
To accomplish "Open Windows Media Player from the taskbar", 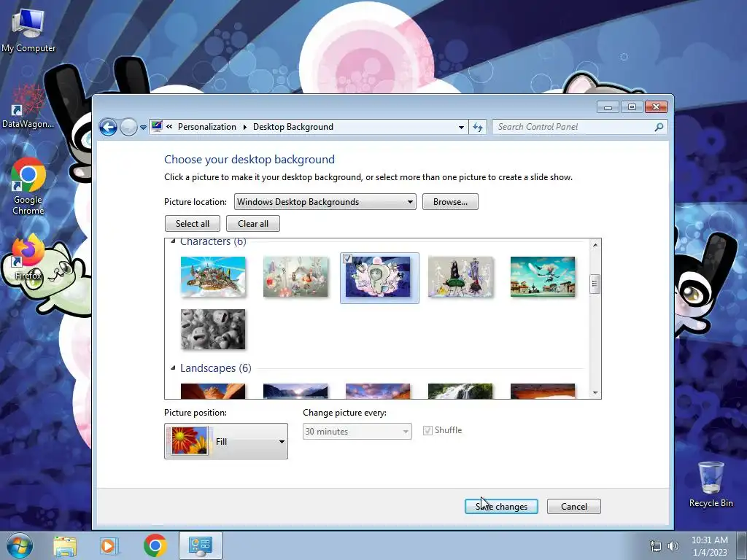I will coord(109,545).
